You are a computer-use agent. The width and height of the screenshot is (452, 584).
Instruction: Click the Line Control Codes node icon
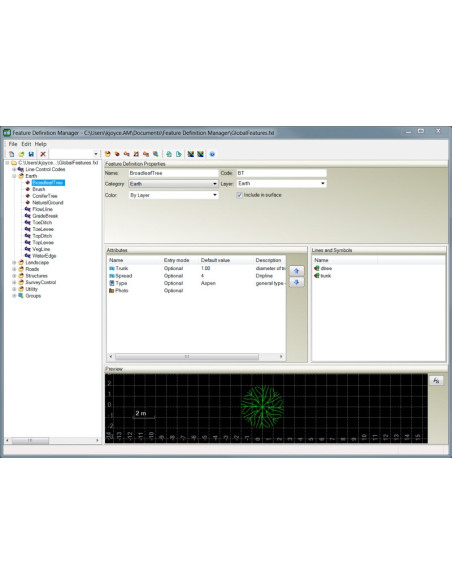click(21, 169)
